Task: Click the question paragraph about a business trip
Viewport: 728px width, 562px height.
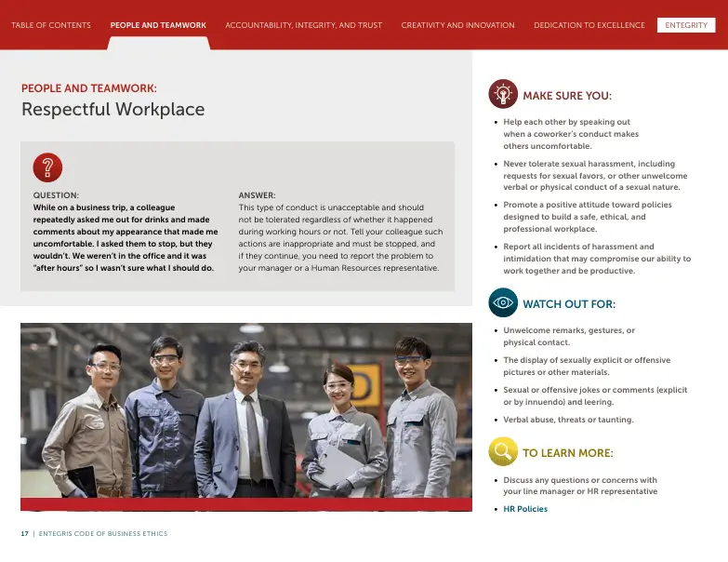Action: (126, 238)
